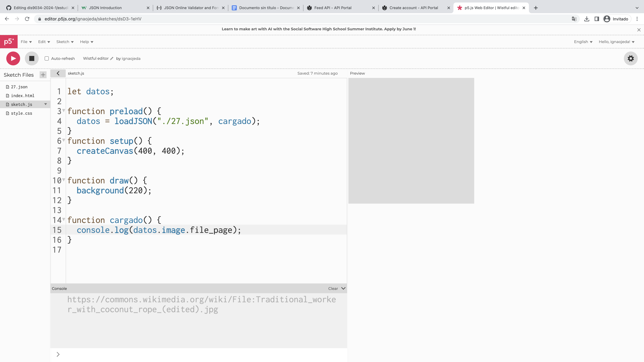
Task: Close the JSON Introduction tab
Action: pos(148,8)
